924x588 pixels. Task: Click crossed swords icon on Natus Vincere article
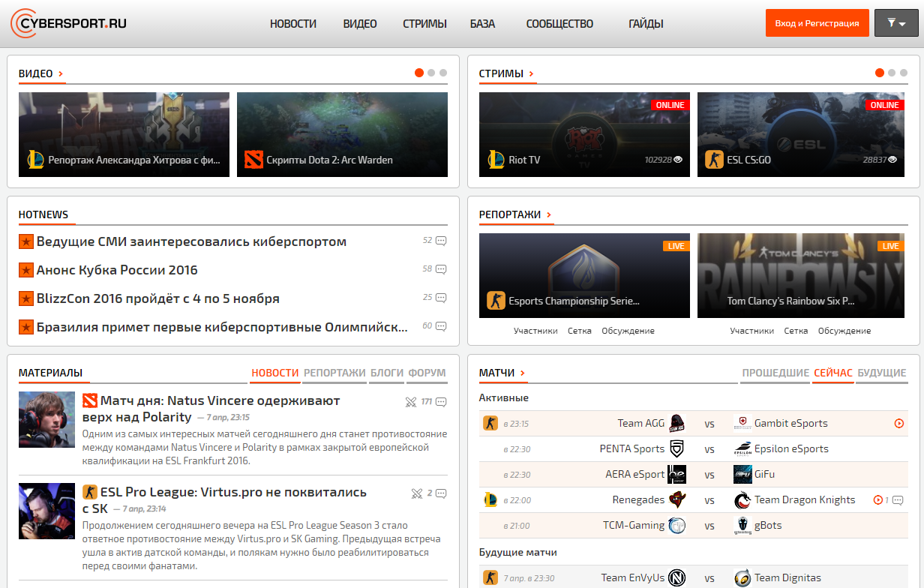click(410, 402)
